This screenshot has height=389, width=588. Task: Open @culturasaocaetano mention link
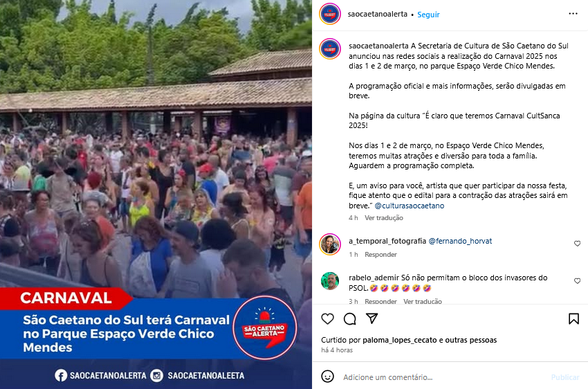(410, 206)
